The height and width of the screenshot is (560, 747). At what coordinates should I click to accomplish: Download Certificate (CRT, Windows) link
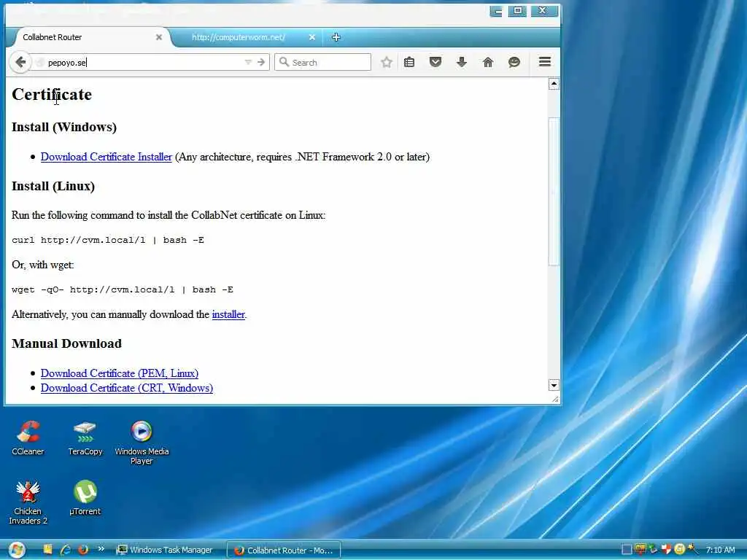click(127, 388)
